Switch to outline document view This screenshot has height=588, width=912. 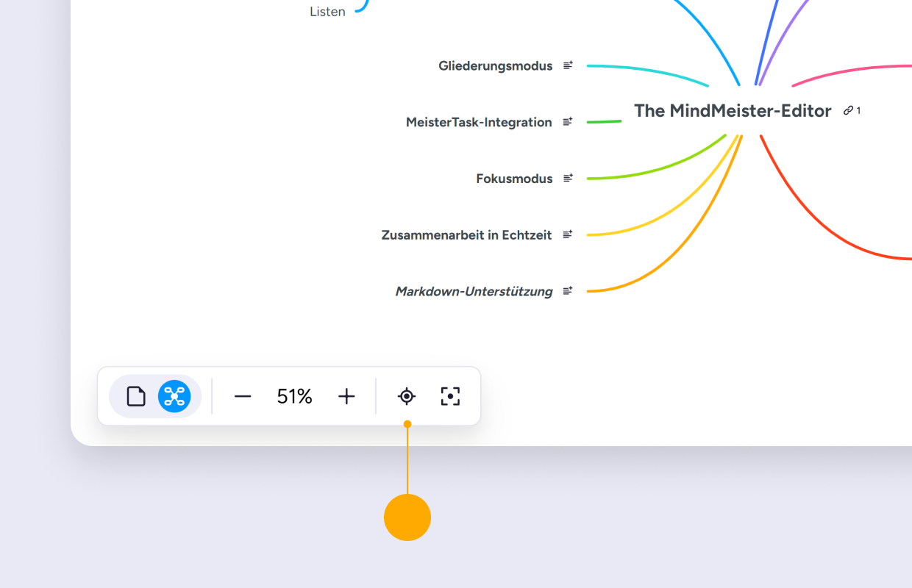pos(136,397)
